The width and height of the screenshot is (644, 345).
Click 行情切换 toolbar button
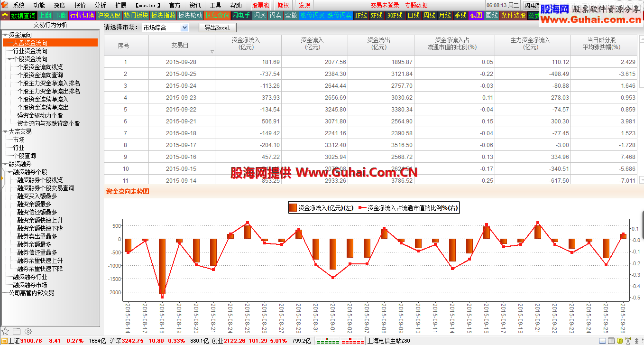82,15
